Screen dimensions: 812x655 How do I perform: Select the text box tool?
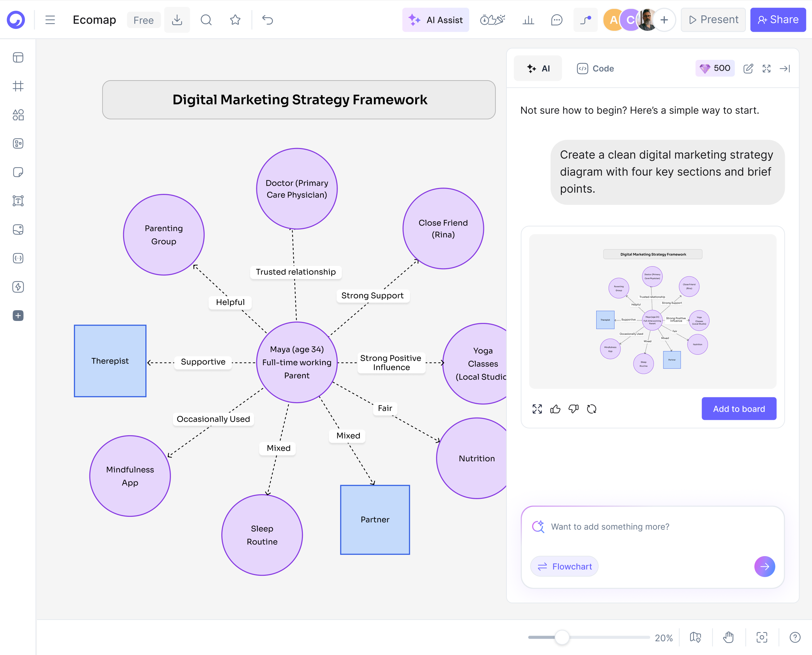(18, 201)
